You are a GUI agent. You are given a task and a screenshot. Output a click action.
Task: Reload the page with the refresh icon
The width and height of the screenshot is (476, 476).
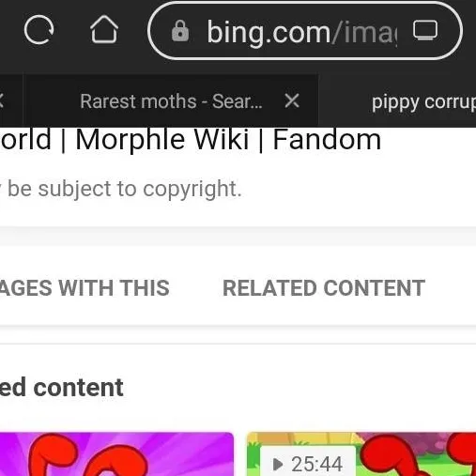[x=39, y=30]
